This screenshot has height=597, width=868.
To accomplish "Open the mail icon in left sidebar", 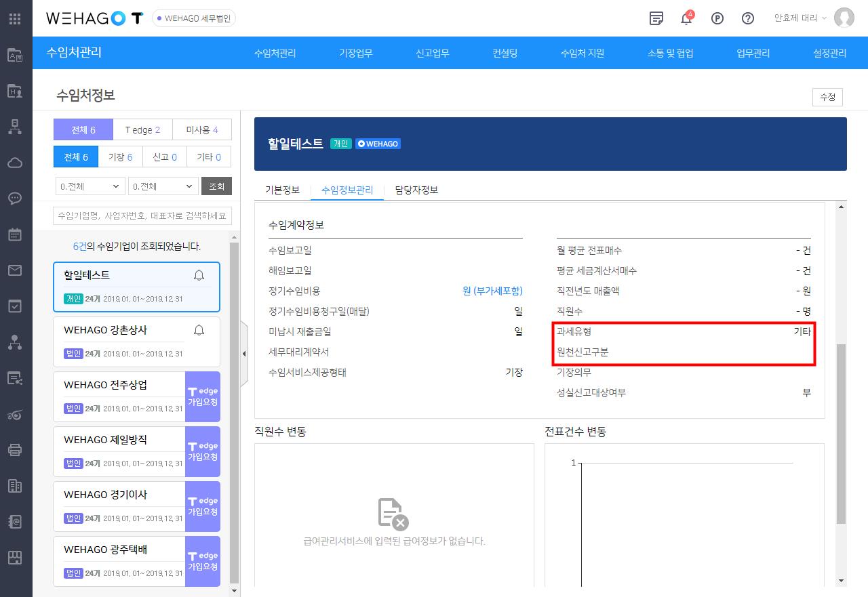I will coord(15,270).
